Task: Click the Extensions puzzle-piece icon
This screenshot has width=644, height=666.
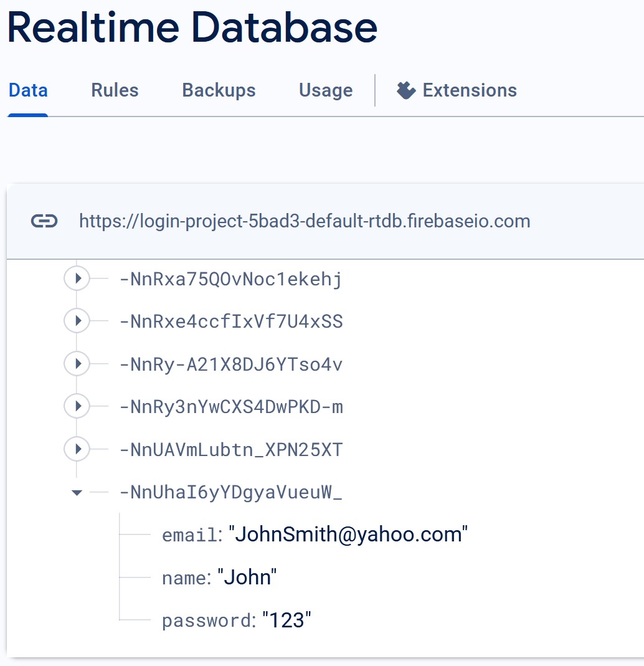Action: [x=406, y=90]
